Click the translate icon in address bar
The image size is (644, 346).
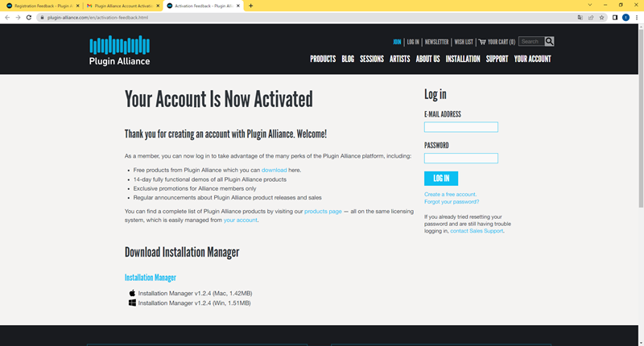(x=580, y=18)
